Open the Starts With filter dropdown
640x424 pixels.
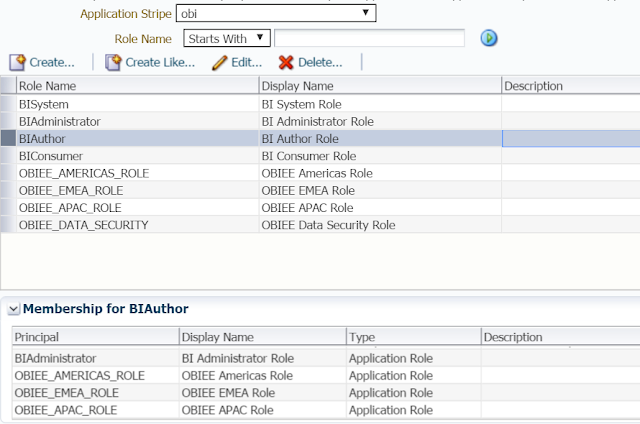click(227, 38)
